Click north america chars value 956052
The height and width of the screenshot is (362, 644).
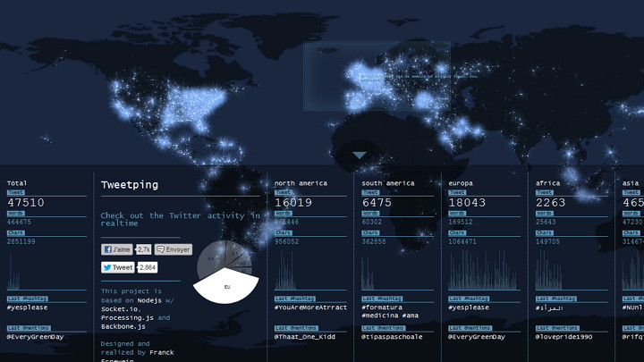(287, 241)
